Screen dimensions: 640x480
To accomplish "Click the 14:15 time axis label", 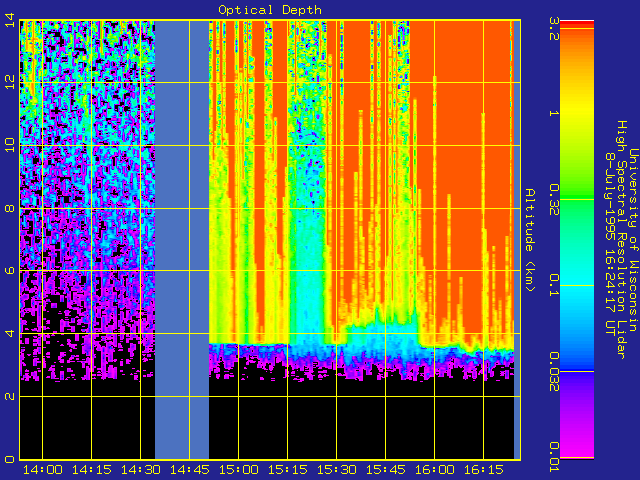I will tap(92, 470).
